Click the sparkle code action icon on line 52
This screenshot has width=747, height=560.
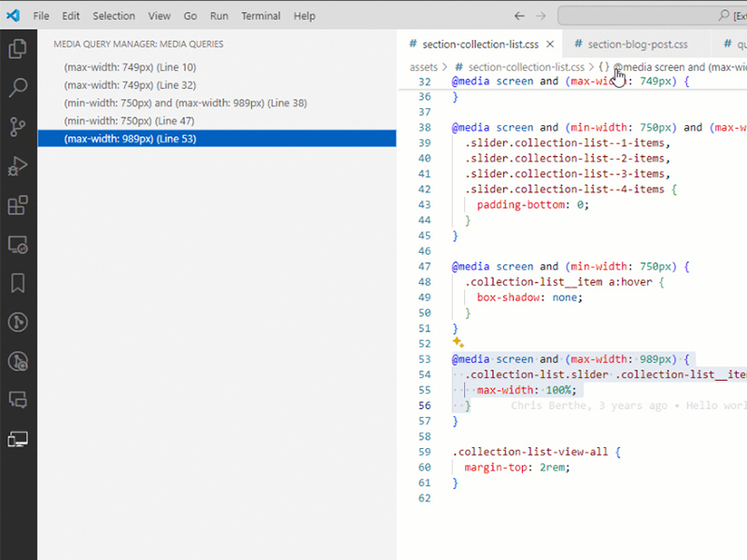pyautogui.click(x=458, y=342)
